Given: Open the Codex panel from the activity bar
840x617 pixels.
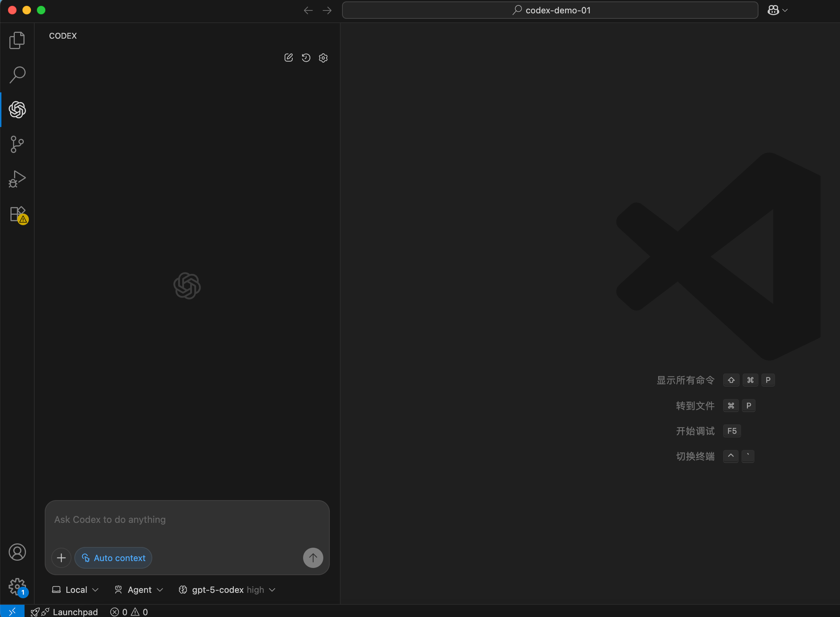Looking at the screenshot, I should pos(17,109).
